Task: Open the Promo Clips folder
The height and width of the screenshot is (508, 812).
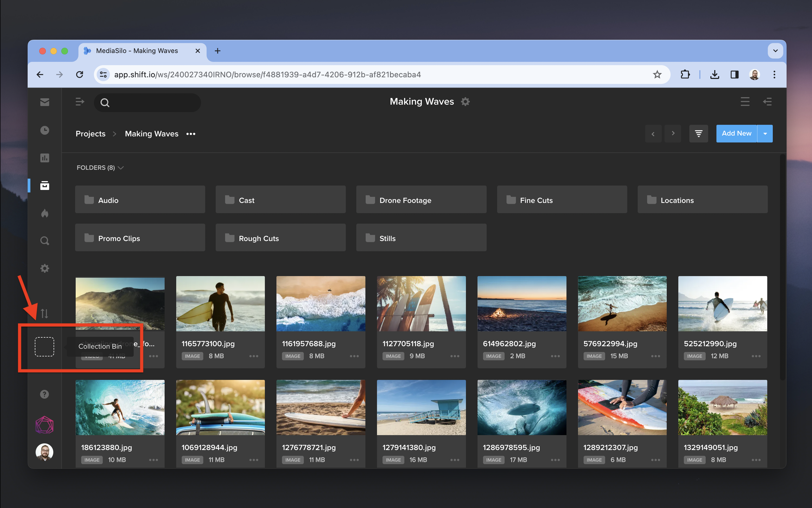Action: click(140, 237)
